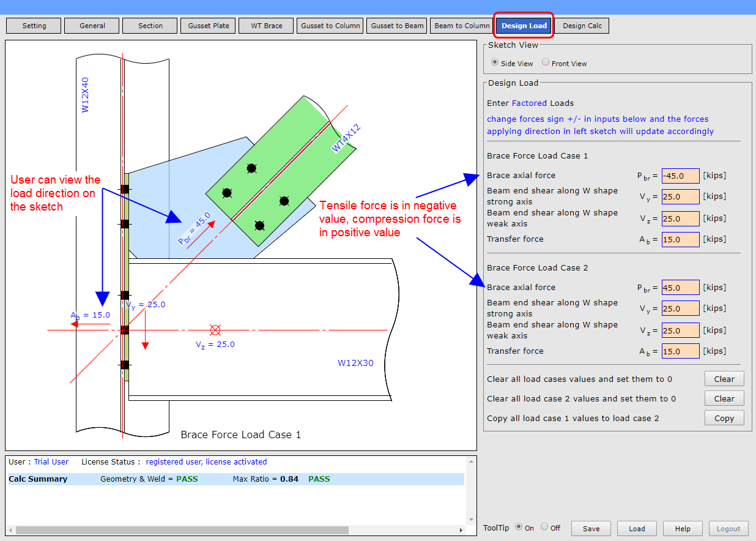Switch to the Setting tab
Screen dimensions: 756x541
click(x=33, y=25)
